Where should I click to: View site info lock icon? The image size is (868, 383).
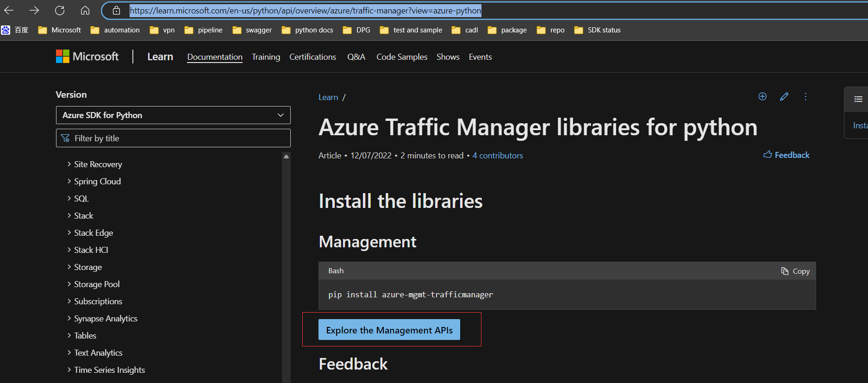[x=117, y=10]
